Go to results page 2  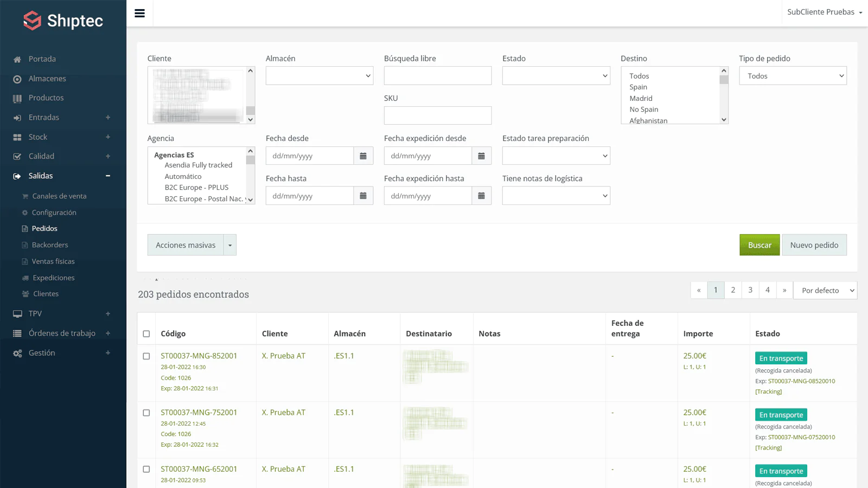733,290
